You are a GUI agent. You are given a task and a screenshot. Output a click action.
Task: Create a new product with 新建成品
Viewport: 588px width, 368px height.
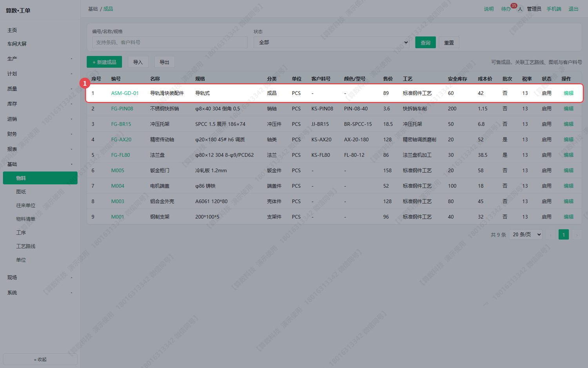(104, 62)
